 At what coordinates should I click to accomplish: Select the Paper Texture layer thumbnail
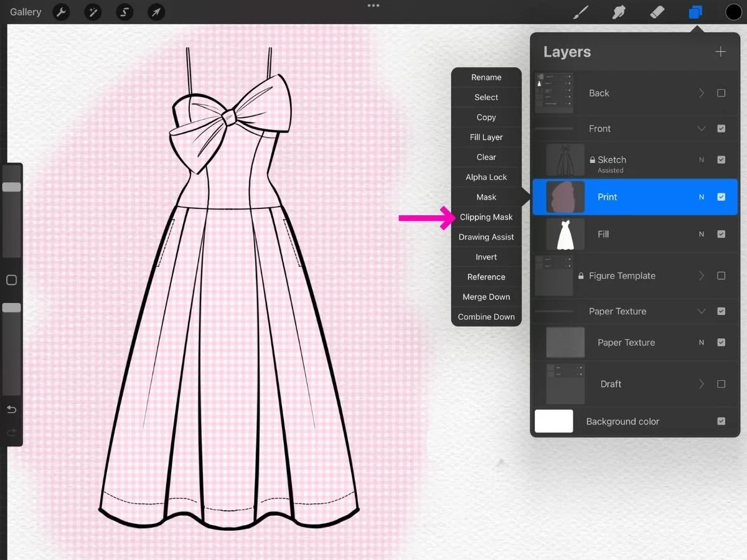tap(565, 343)
